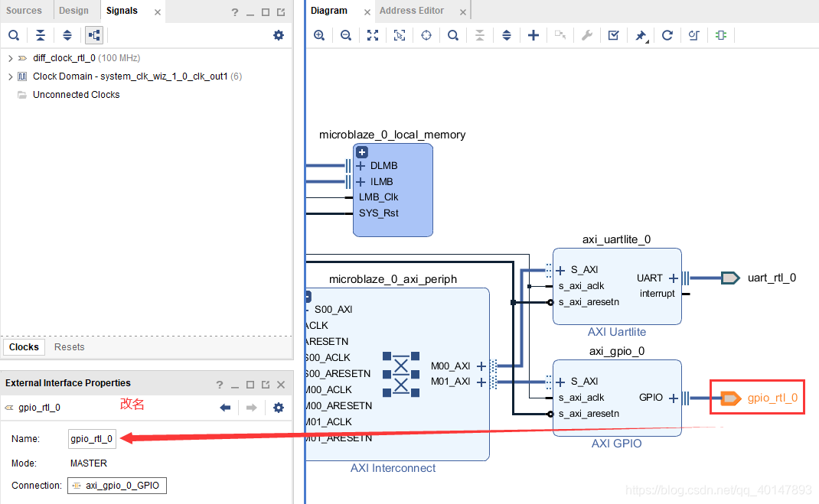The width and height of the screenshot is (819, 504).
Task: Open the Sources tab
Action: click(26, 10)
